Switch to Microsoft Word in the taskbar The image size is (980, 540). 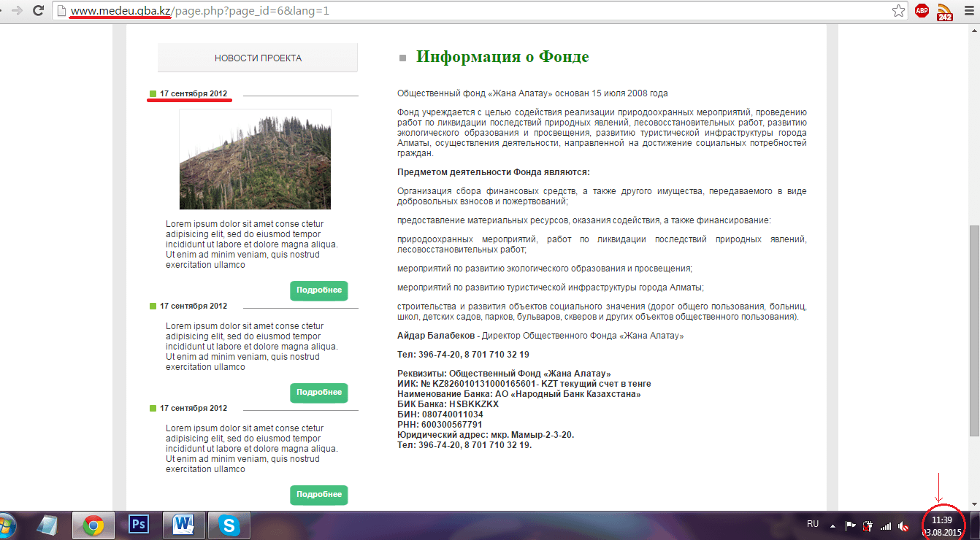click(x=183, y=525)
